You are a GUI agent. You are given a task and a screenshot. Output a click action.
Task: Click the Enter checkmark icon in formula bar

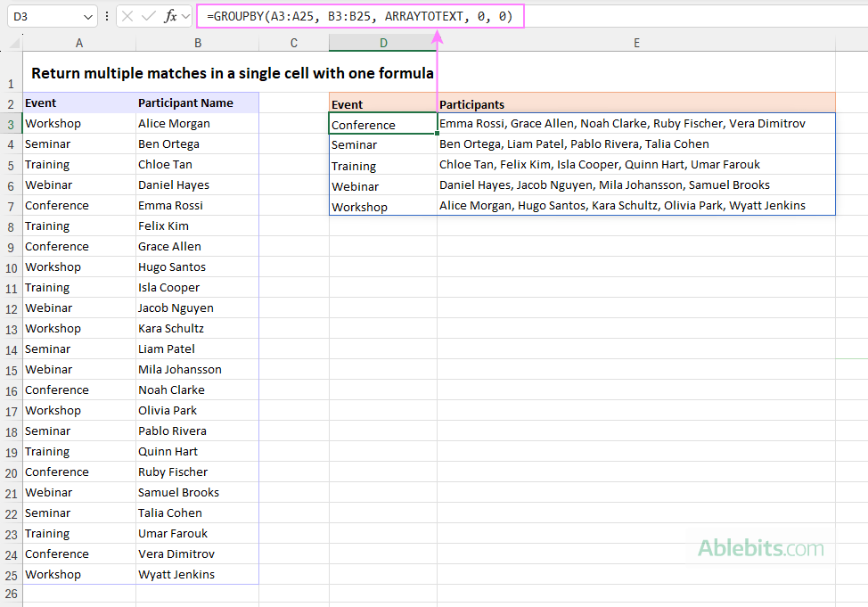148,16
